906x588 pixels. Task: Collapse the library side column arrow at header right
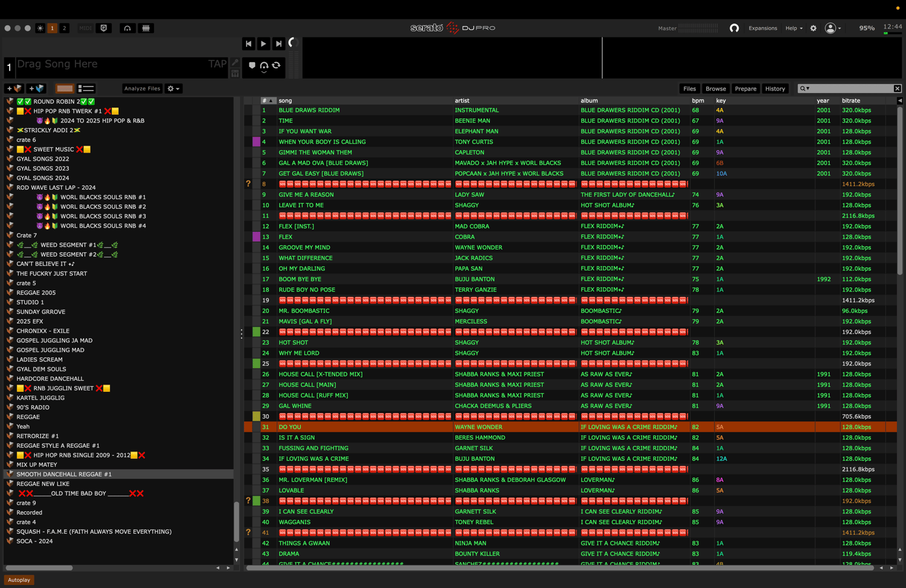[x=900, y=101]
